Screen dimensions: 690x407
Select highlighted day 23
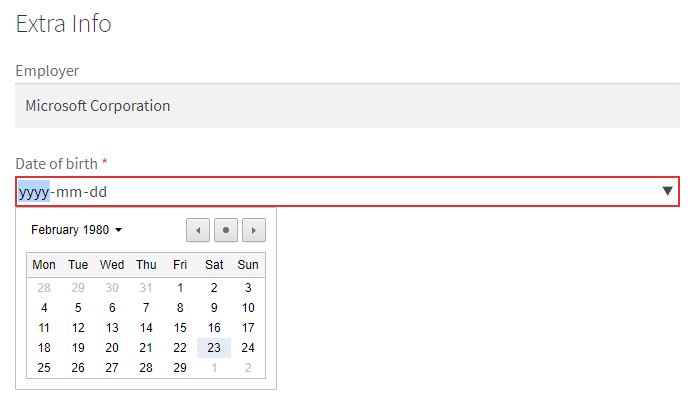pos(214,348)
